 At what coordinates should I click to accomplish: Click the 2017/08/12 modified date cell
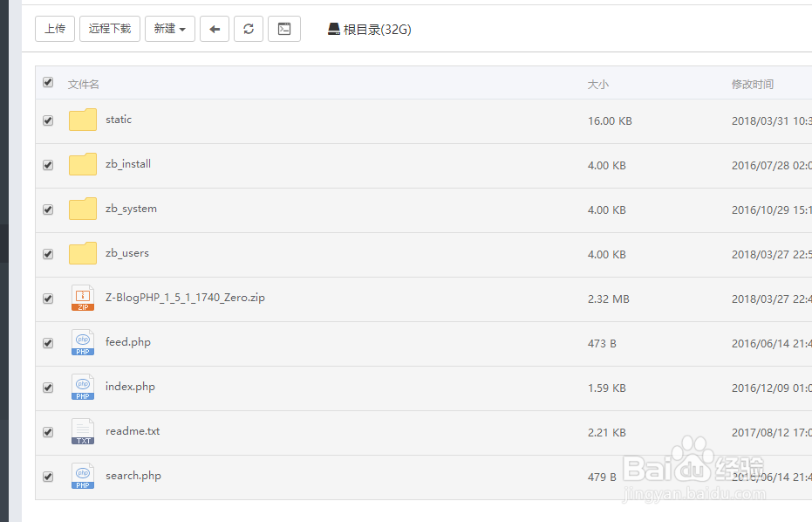(772, 433)
